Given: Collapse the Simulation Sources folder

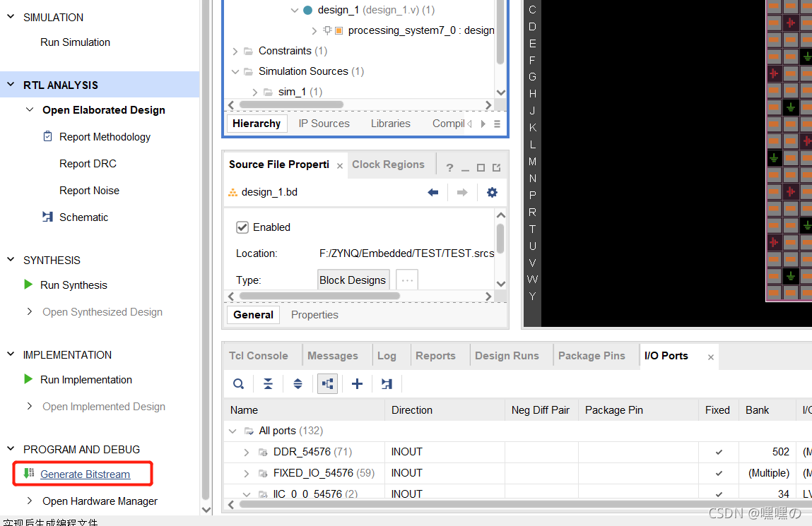Looking at the screenshot, I should (x=235, y=71).
